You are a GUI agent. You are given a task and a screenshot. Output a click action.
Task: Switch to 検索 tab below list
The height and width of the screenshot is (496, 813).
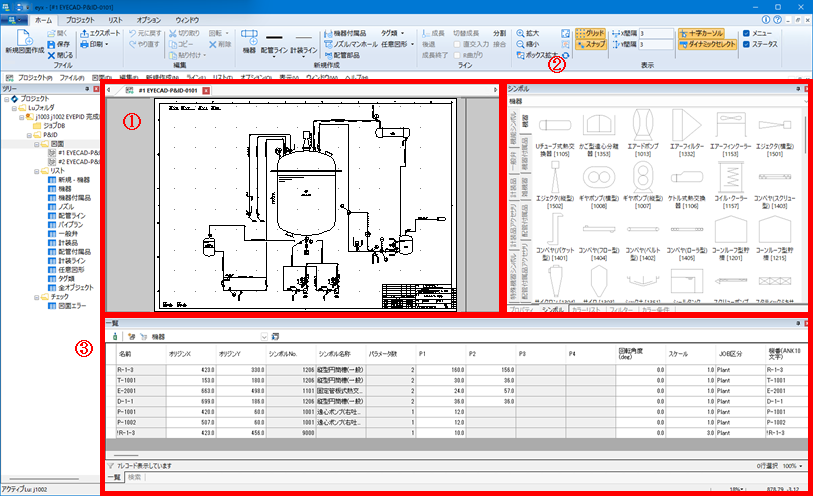click(x=134, y=477)
